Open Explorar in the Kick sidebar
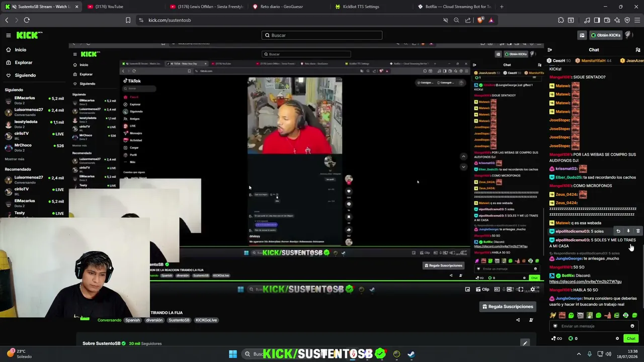644x362 pixels. point(23,62)
